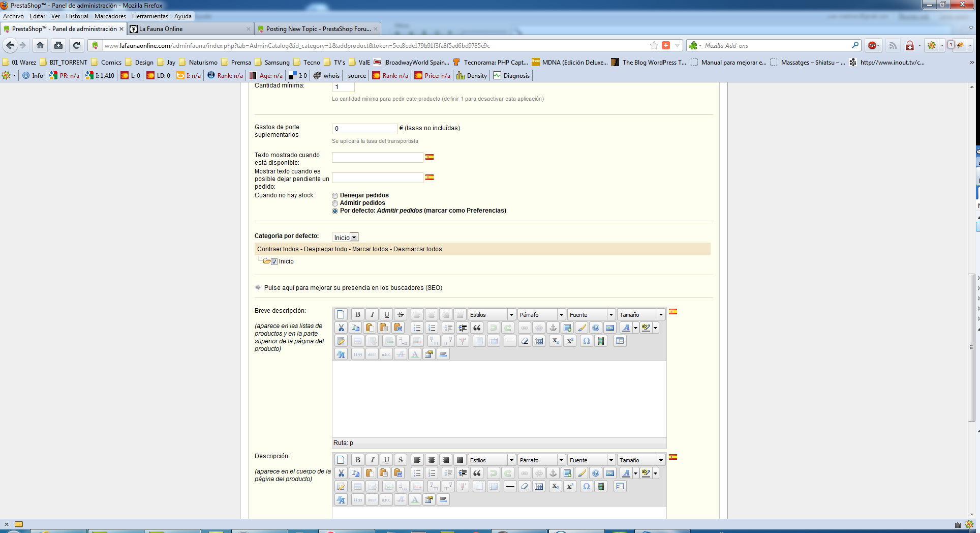
Task: Open the Categoría por defecto dropdown
Action: pos(346,237)
